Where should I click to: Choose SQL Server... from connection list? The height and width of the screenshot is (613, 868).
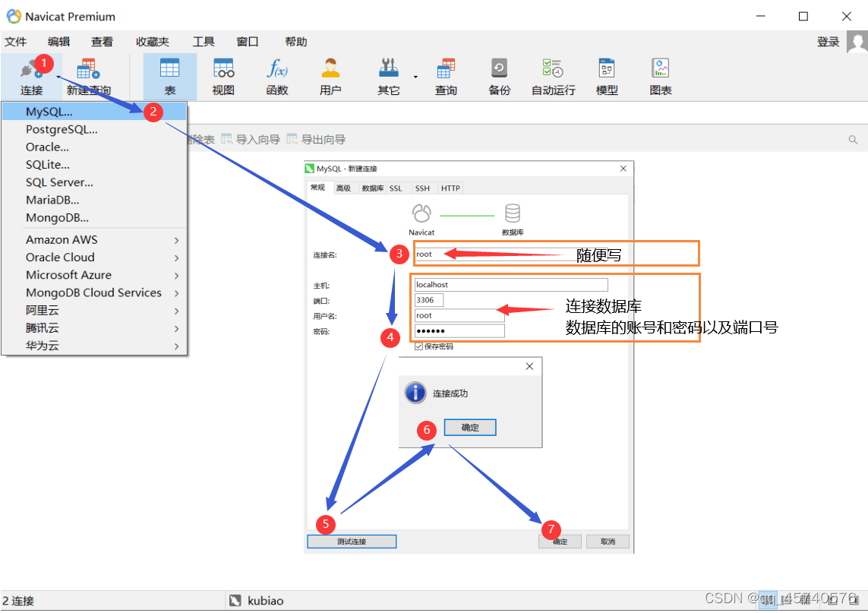click(x=94, y=183)
